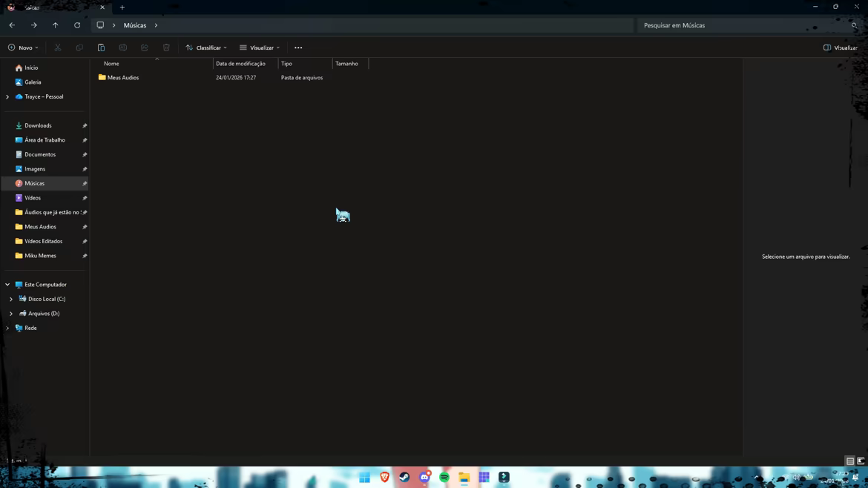The height and width of the screenshot is (488, 868).
Task: Expand the Rede tree node
Action: (x=7, y=328)
